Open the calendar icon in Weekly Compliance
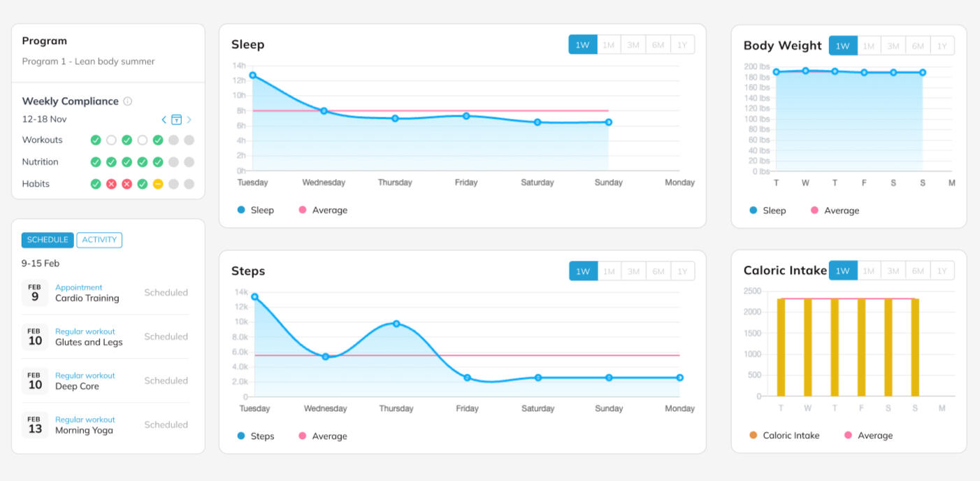The width and height of the screenshot is (980, 481). 176,120
